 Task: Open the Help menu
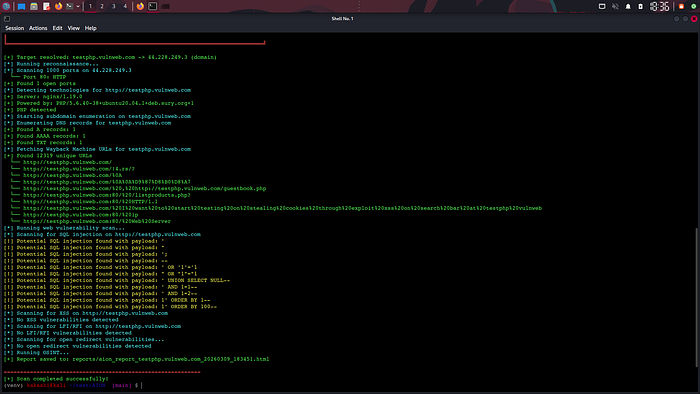pyautogui.click(x=91, y=28)
